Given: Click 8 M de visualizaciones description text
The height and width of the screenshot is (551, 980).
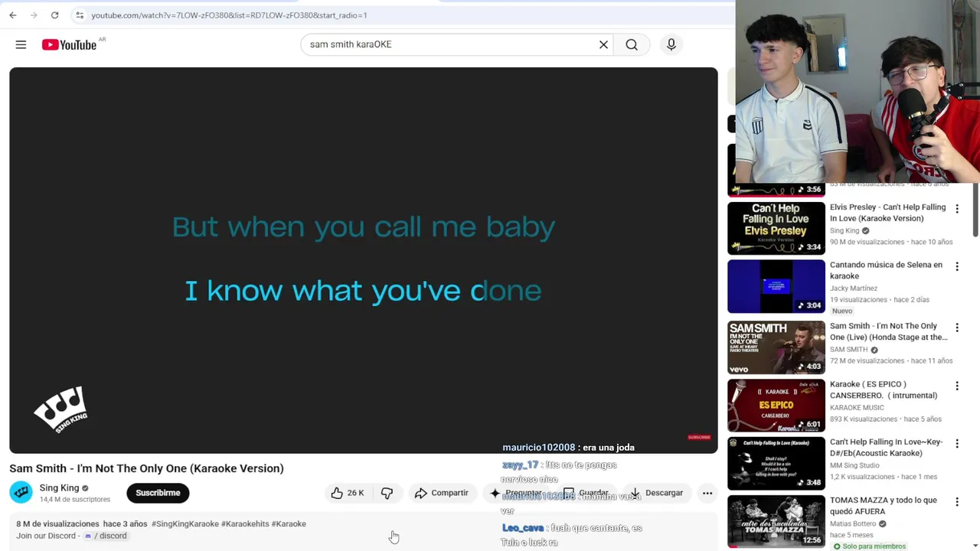Looking at the screenshot, I should pos(57,524).
